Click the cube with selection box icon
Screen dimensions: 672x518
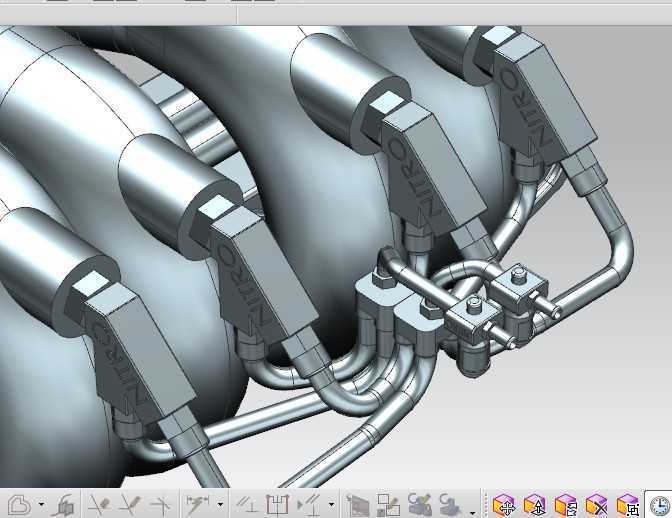click(628, 506)
